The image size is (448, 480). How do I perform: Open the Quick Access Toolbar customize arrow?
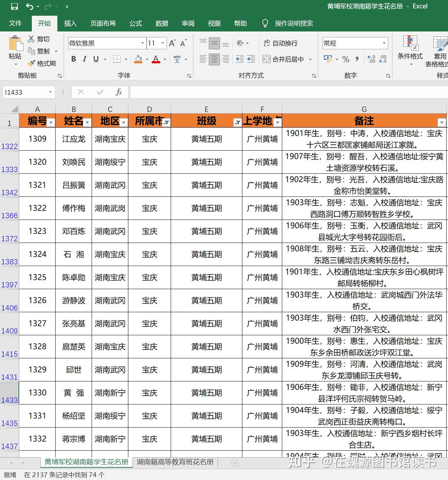67,7
